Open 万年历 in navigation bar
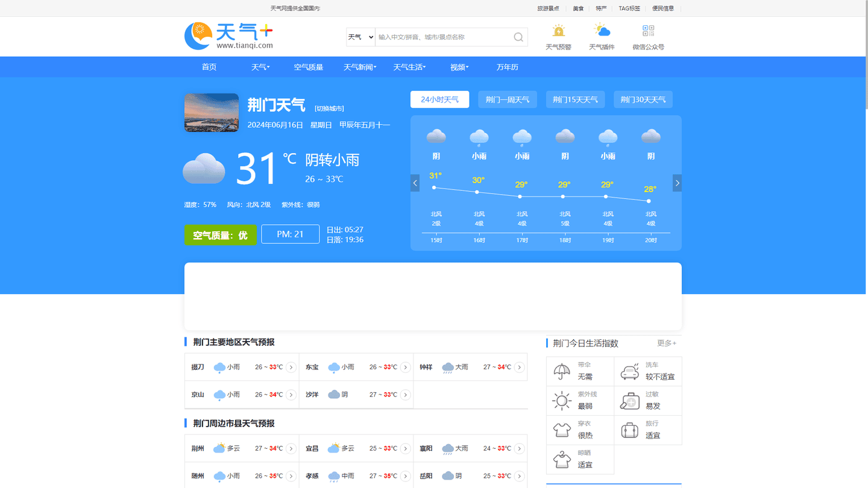This screenshot has width=868, height=488. click(x=508, y=67)
